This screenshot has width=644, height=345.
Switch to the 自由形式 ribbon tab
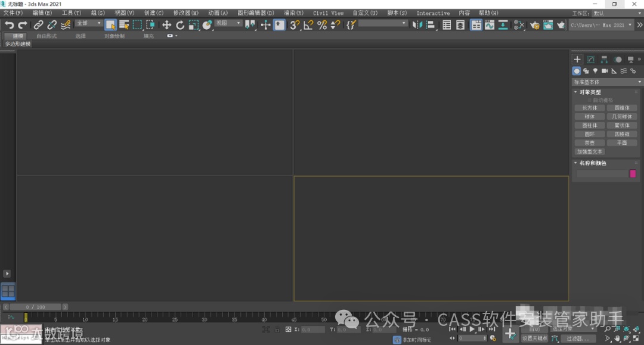click(x=47, y=36)
